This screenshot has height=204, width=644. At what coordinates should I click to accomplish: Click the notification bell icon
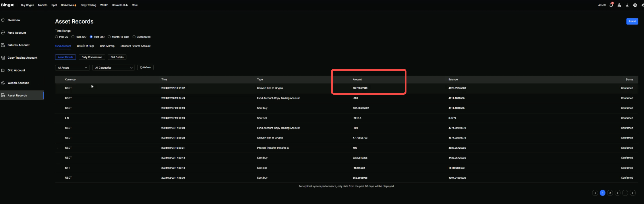(611, 5)
